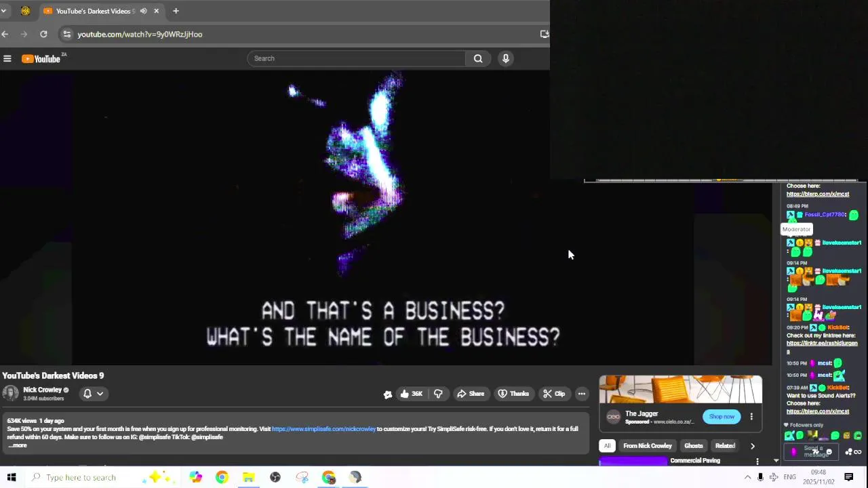This screenshot has height=488, width=868.
Task: Select the From Nick Crowley chip
Action: tap(648, 446)
